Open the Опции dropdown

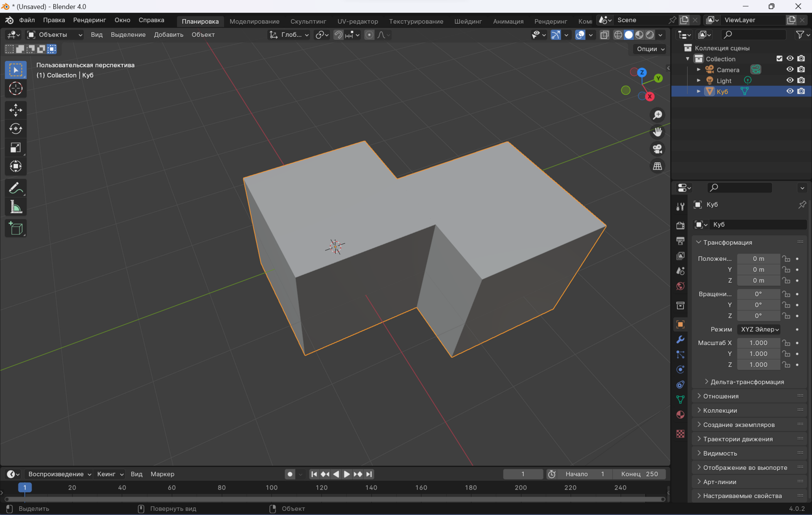[650, 49]
